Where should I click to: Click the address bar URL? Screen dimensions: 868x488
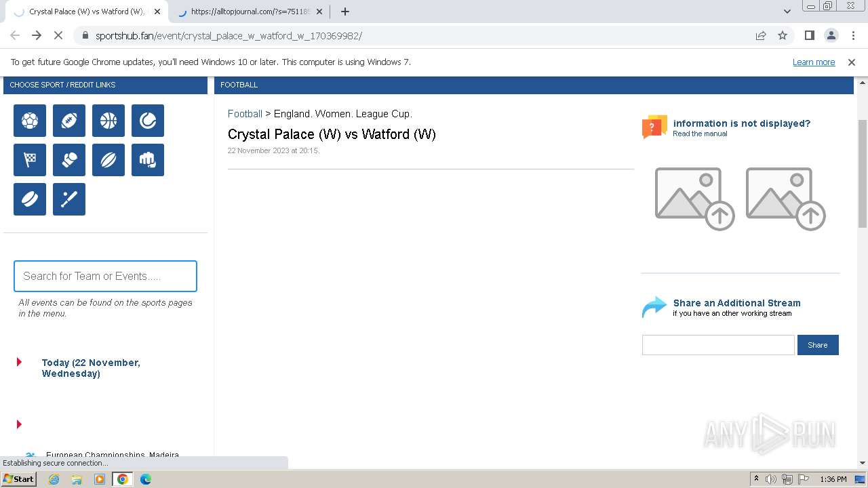tap(229, 36)
